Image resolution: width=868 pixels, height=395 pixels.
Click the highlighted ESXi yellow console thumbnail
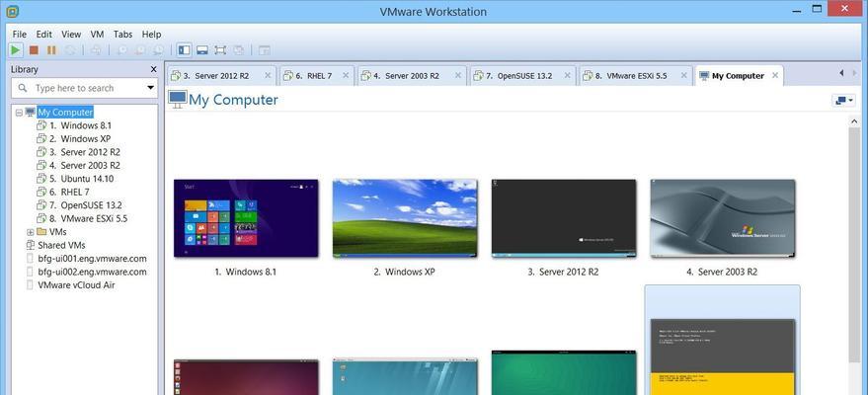tap(723, 356)
